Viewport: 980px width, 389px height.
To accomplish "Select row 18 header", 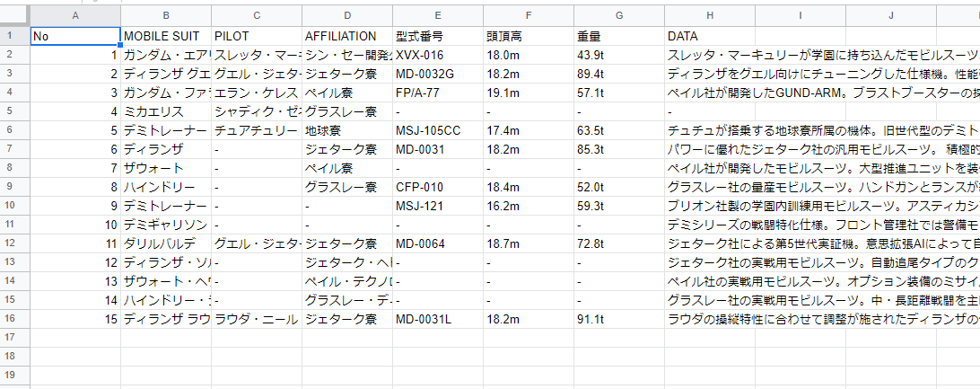I will click(x=15, y=357).
